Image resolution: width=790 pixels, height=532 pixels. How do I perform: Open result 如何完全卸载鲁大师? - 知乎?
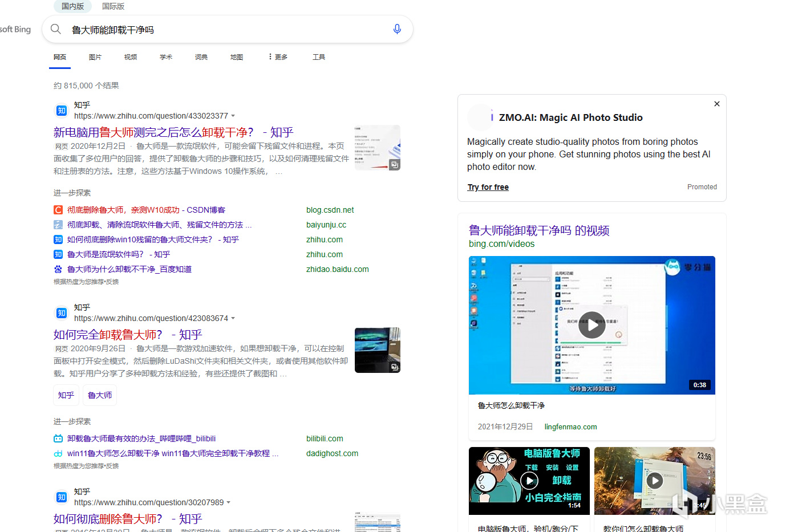(x=128, y=335)
